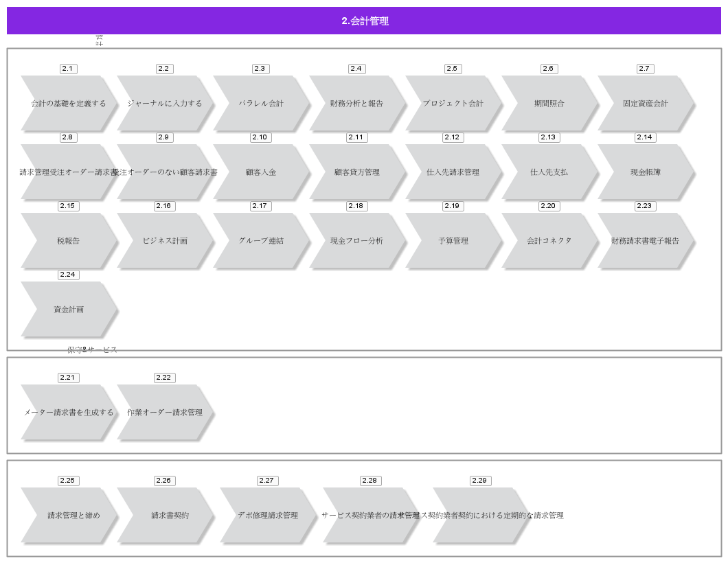Select the 作業オーダー請求管理 chevron

(x=165, y=412)
